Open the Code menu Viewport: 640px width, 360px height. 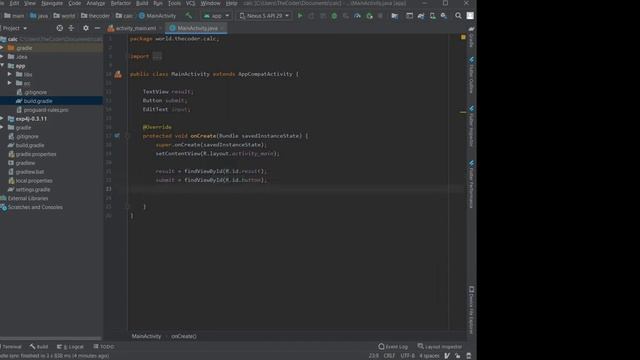[x=74, y=3]
